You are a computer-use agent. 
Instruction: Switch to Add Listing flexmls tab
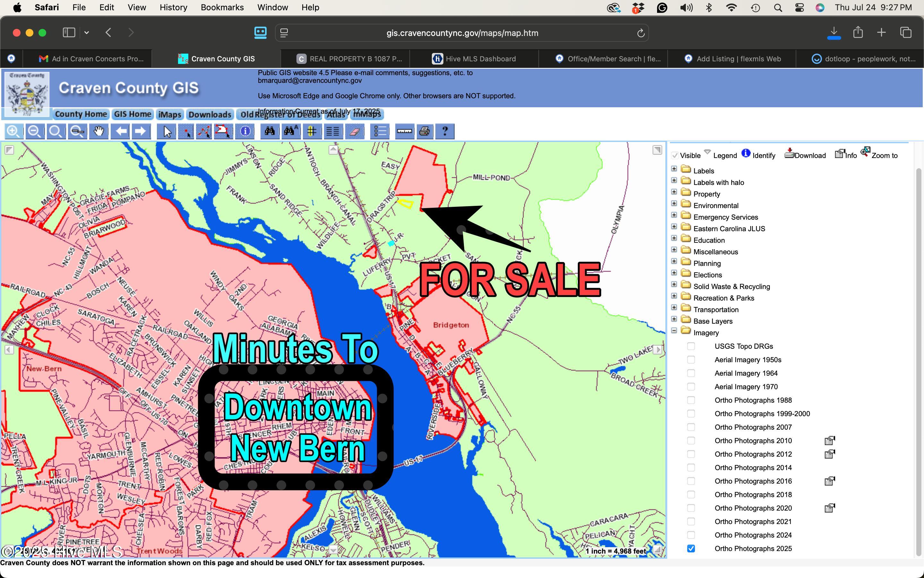[x=732, y=59]
